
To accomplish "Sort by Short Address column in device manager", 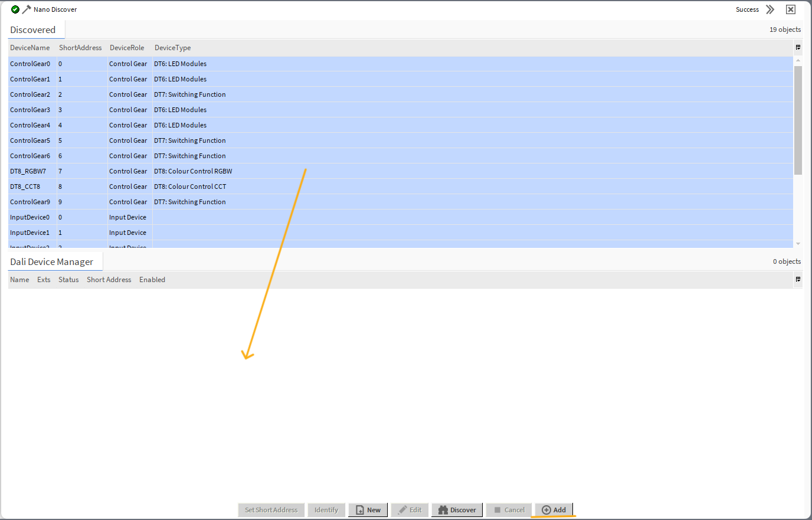I will coord(109,280).
